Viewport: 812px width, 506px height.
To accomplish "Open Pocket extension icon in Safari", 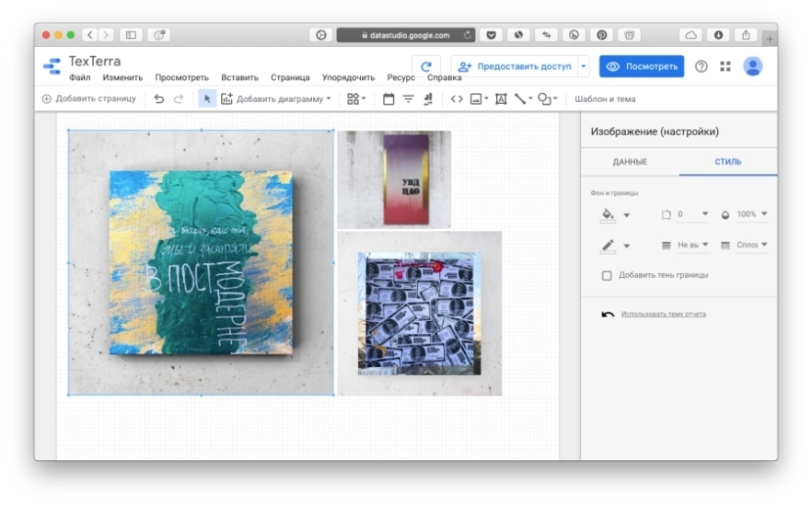I will 491,35.
